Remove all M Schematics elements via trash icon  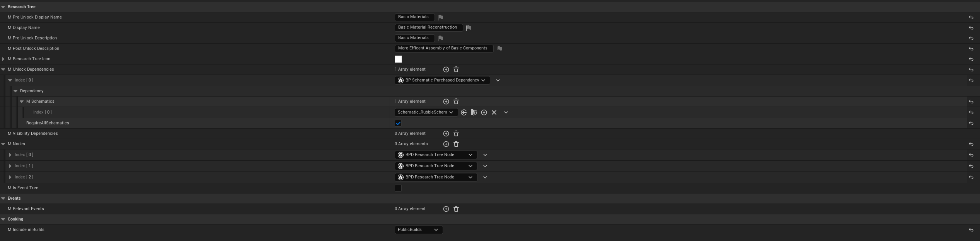click(456, 102)
